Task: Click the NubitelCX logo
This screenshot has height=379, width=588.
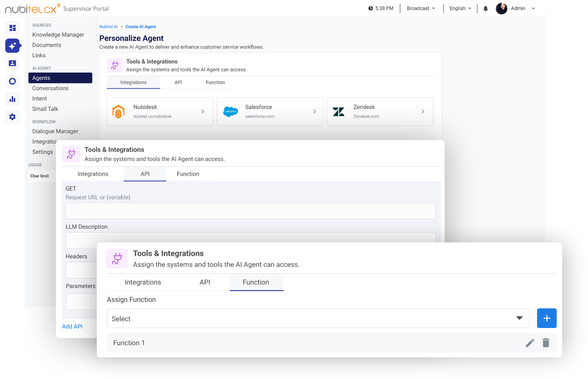Action: pyautogui.click(x=32, y=8)
